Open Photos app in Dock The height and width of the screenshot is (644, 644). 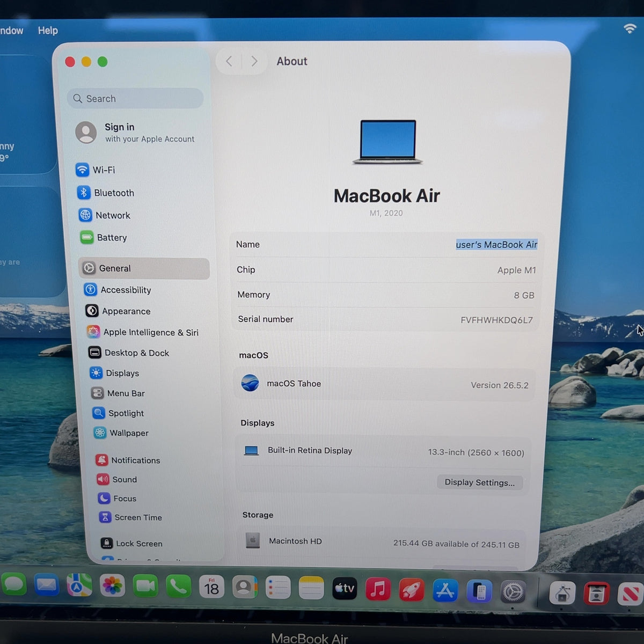point(112,586)
